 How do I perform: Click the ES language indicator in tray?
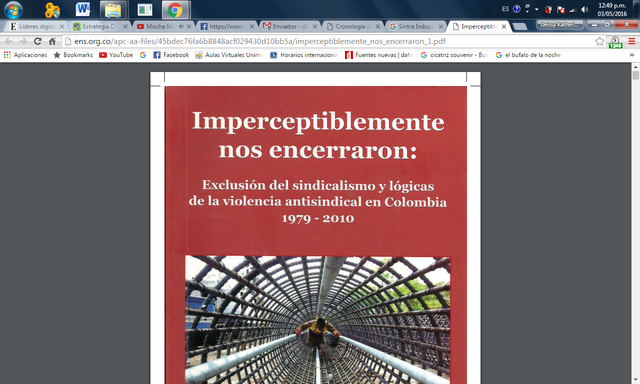click(x=505, y=9)
